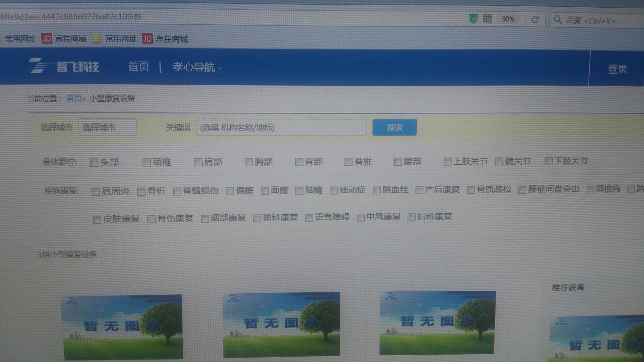Open the first 暂无图片 device thumbnail
Viewport: 644px width, 362px height.
coord(122,327)
